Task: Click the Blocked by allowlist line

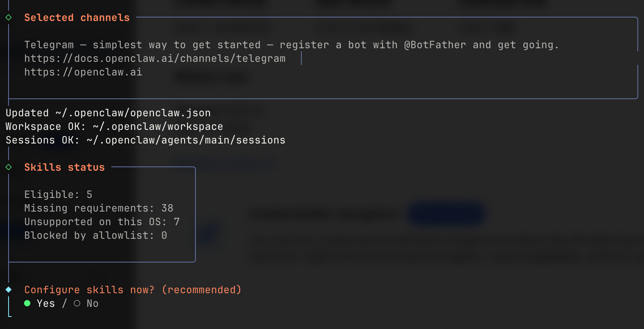Action: point(95,235)
